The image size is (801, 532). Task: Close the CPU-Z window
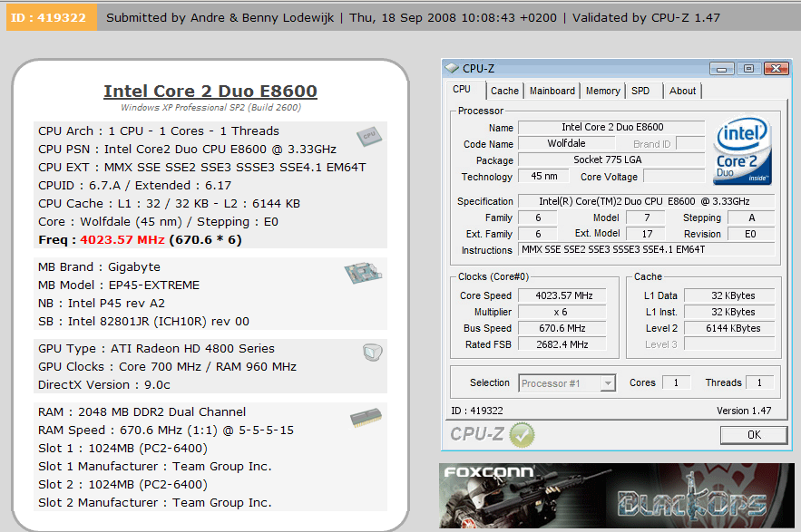pyautogui.click(x=776, y=68)
